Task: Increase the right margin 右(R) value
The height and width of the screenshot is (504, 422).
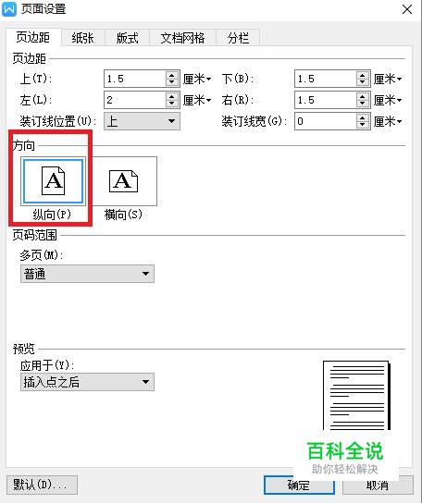Action: [x=363, y=96]
